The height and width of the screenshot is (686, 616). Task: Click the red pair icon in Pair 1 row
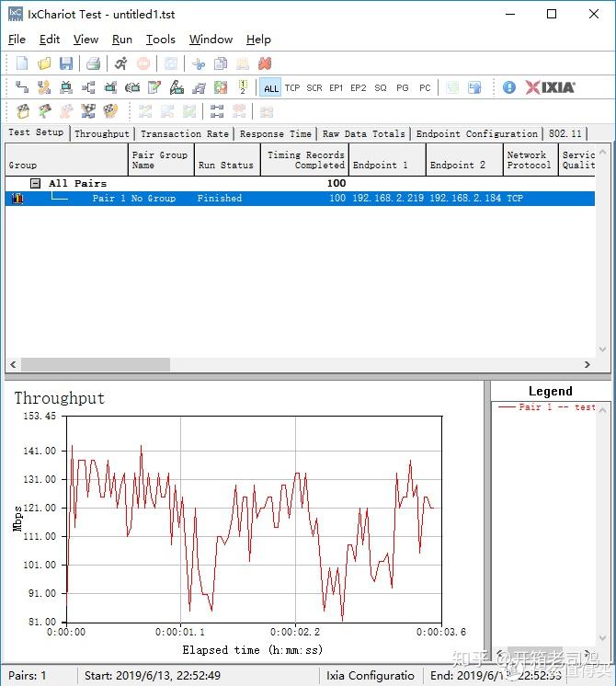(x=17, y=199)
